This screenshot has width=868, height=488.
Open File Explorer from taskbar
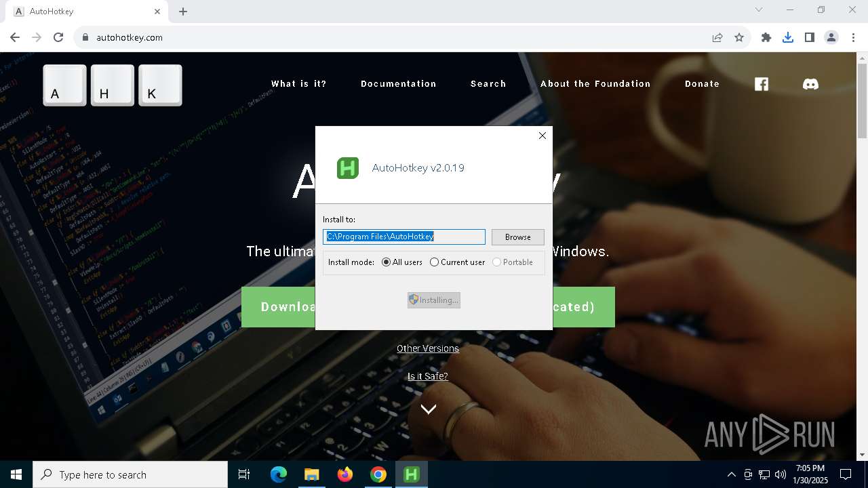[311, 474]
